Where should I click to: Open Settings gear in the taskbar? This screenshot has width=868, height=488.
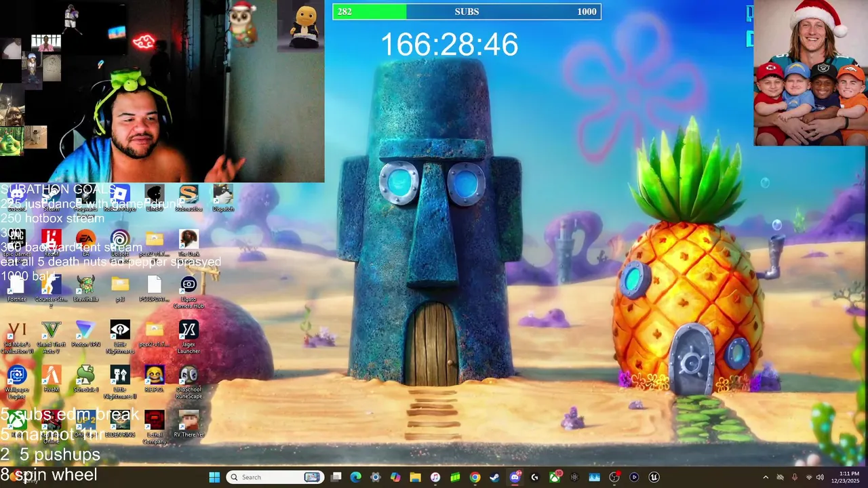(375, 477)
